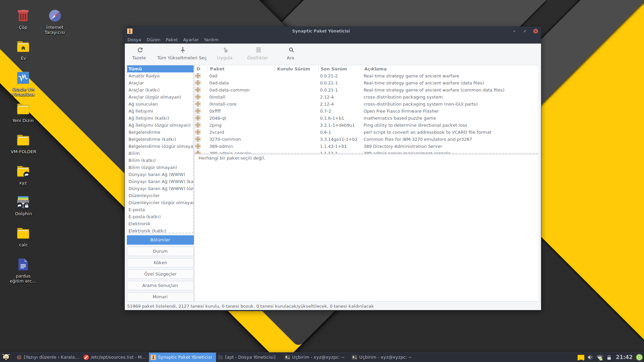Click the volume icon in system tray
This screenshot has width=644, height=362.
tap(590, 357)
